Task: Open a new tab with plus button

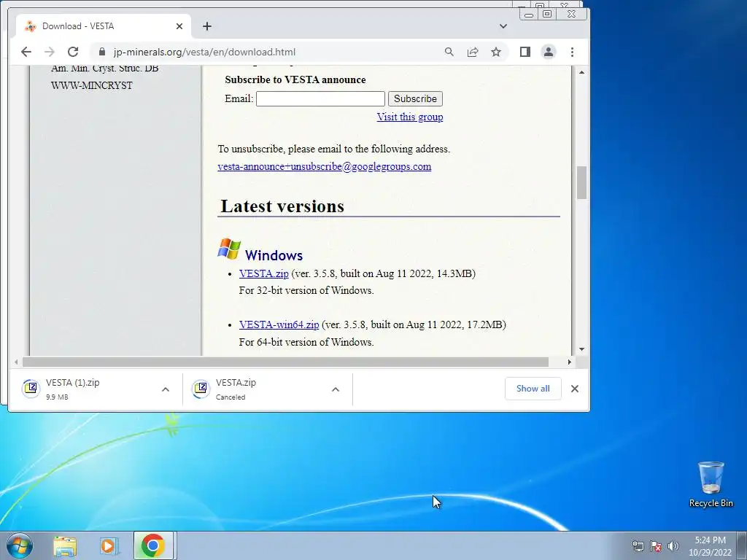Action: click(x=206, y=26)
